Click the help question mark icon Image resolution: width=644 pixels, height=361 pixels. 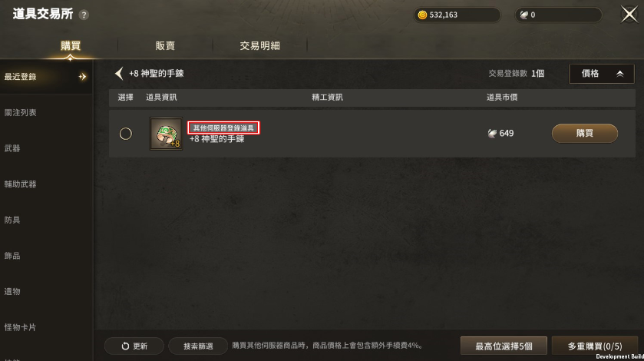pos(84,15)
